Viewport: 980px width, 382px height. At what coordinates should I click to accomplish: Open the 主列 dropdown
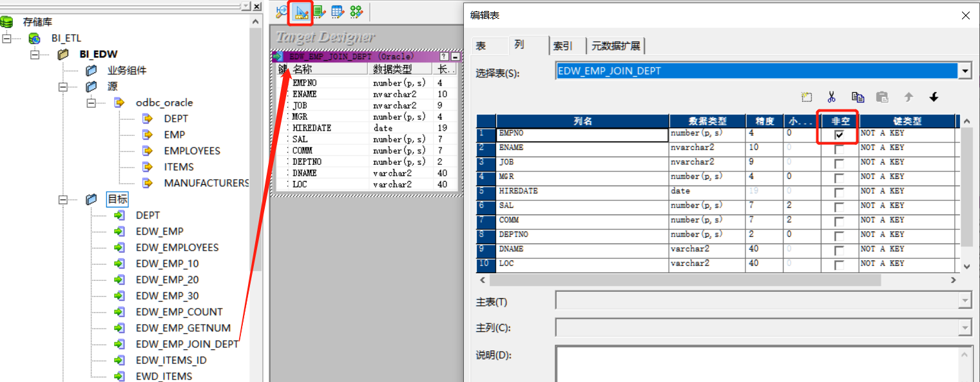point(965,327)
